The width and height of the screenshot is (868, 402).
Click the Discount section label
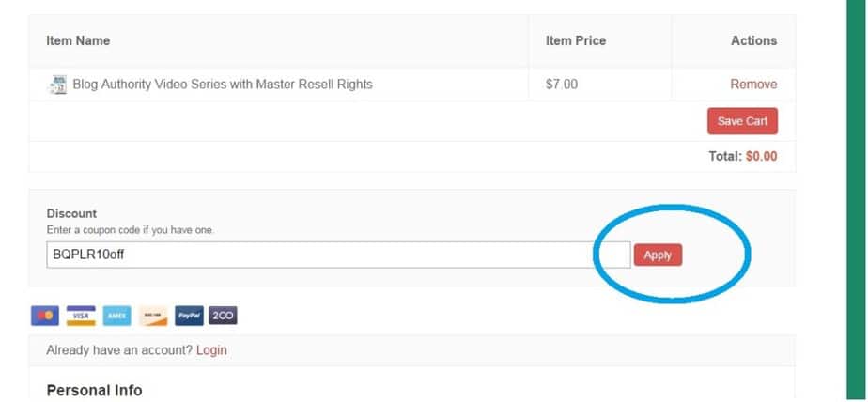click(71, 213)
